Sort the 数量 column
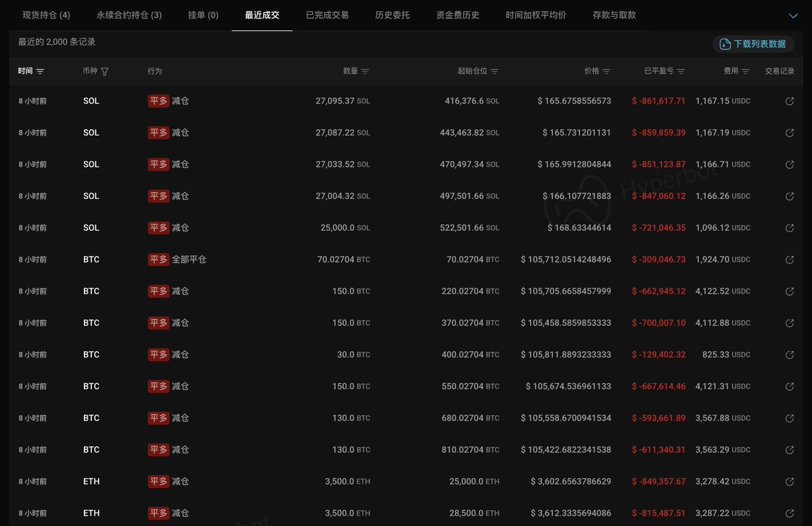This screenshot has height=526, width=812. click(x=365, y=71)
